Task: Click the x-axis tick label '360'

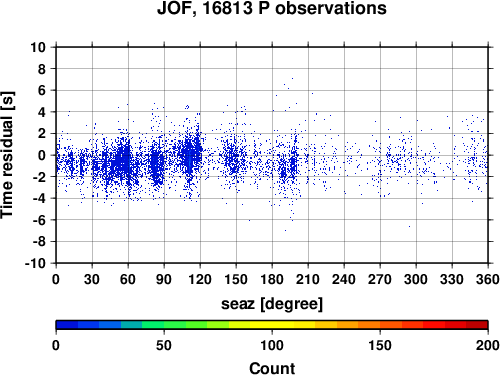Action: 488,279
